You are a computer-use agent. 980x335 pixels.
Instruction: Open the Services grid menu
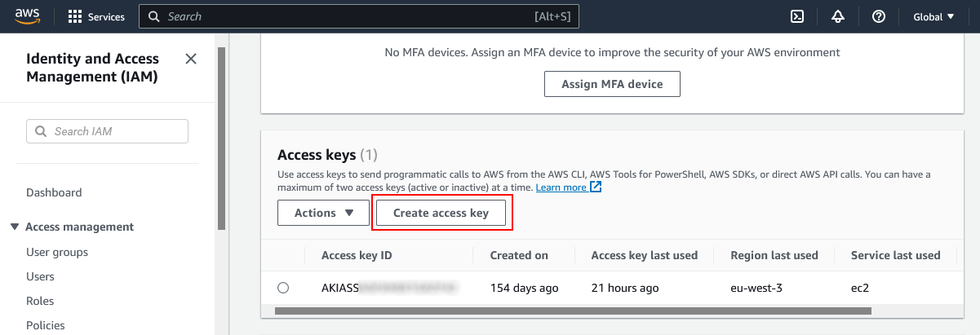pyautogui.click(x=96, y=16)
